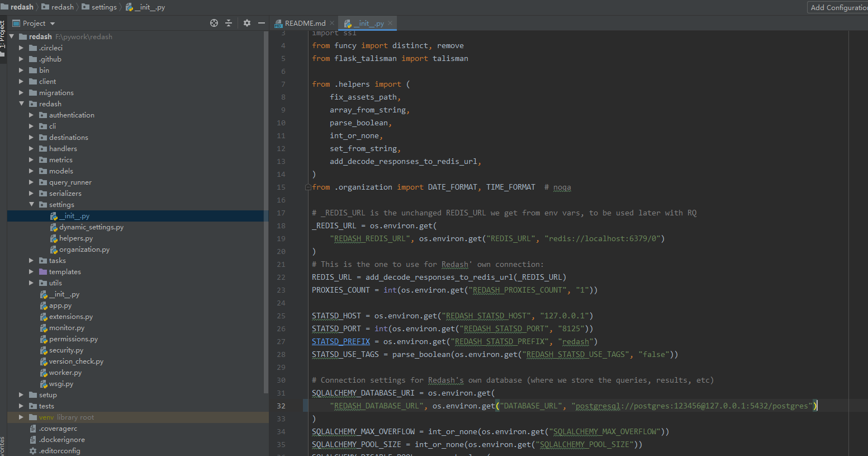Collapse the redash root project node

(x=11, y=36)
